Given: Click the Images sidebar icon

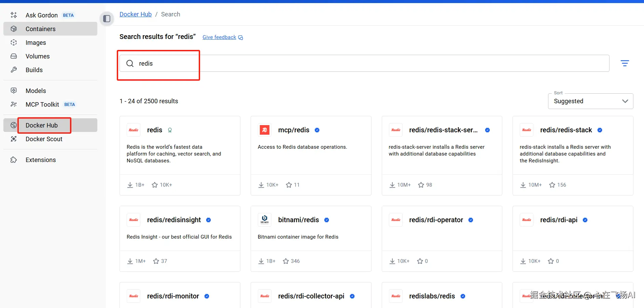Looking at the screenshot, I should [x=14, y=42].
